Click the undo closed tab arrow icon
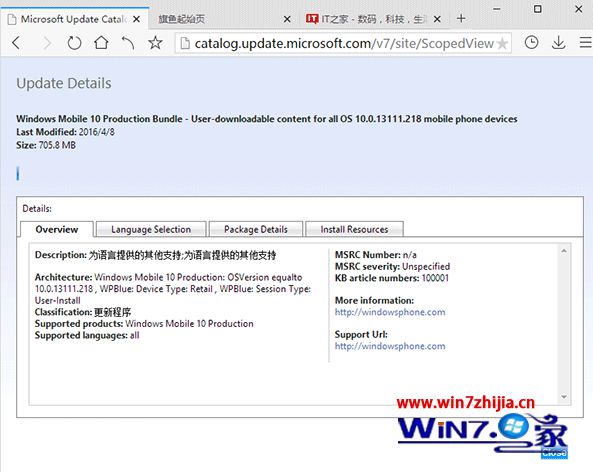Screen dimensions: 593x472 coord(128,43)
